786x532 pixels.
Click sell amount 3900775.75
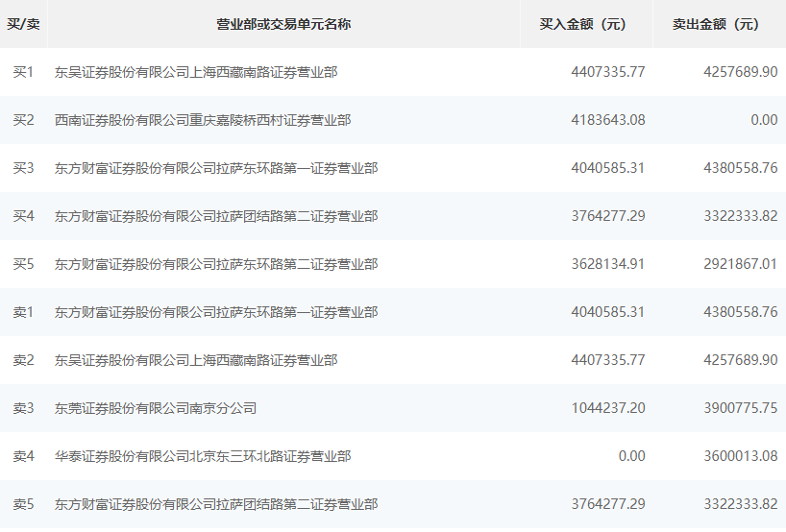741,408
